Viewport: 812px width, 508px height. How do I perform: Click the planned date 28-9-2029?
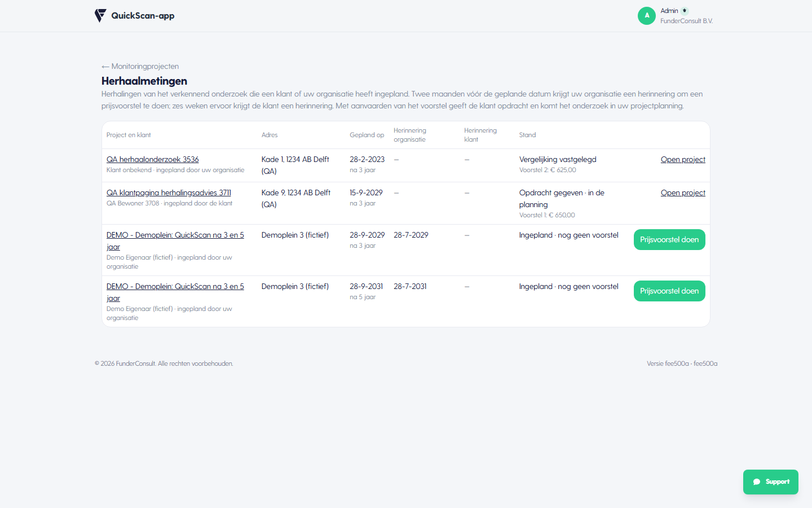[367, 235]
